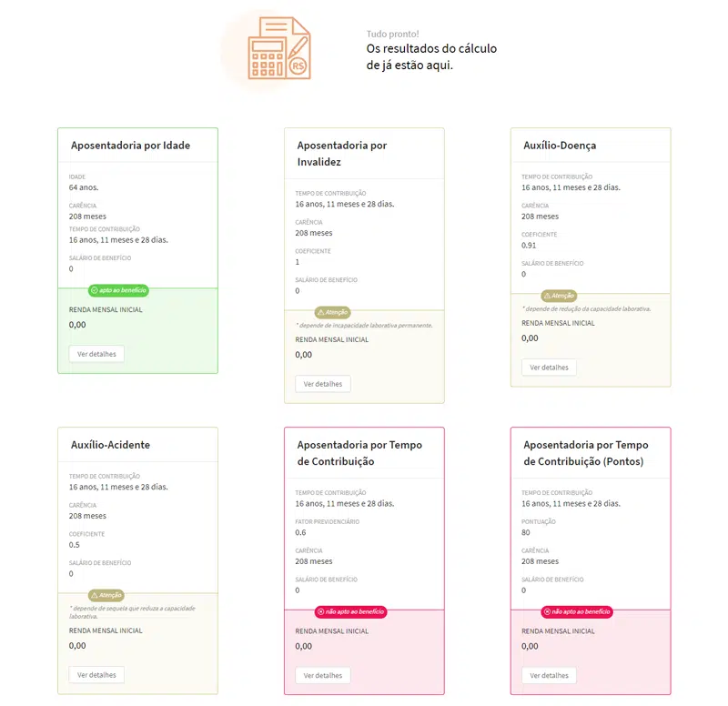Click the green 'apto ao benefício' badge
Viewport: 728px width, 706px height.
(x=118, y=290)
